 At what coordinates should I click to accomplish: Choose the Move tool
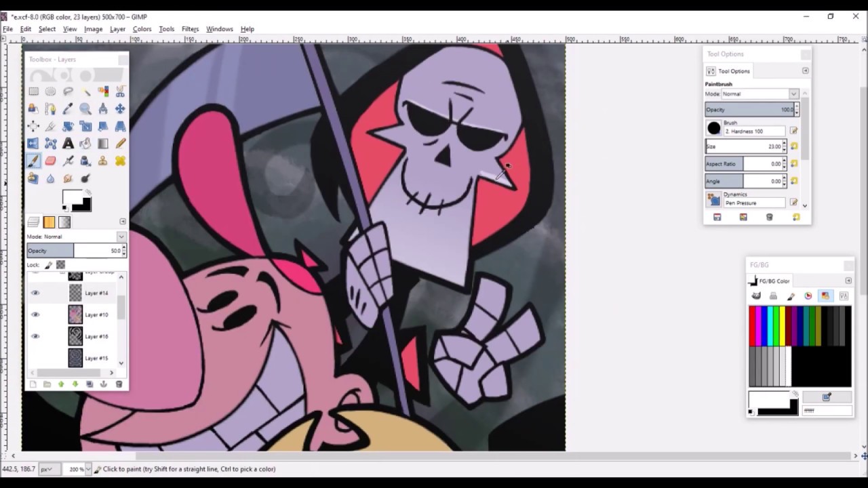(120, 108)
